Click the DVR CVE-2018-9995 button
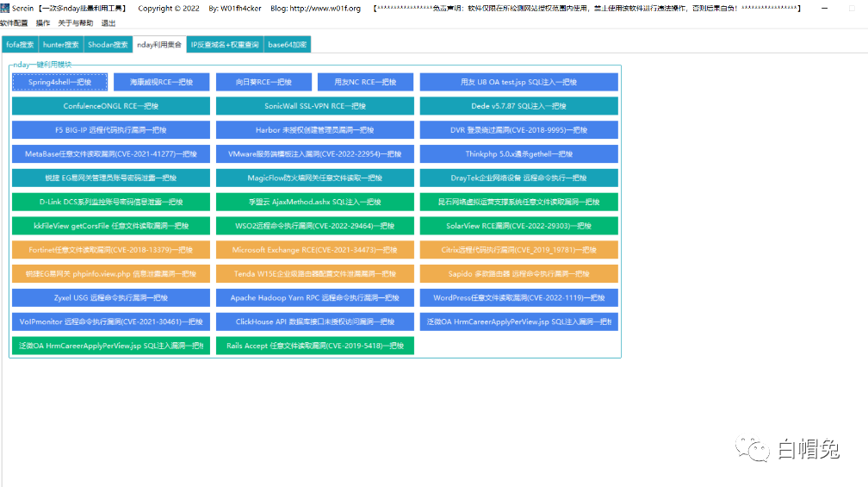The height and width of the screenshot is (487, 868). click(x=518, y=129)
